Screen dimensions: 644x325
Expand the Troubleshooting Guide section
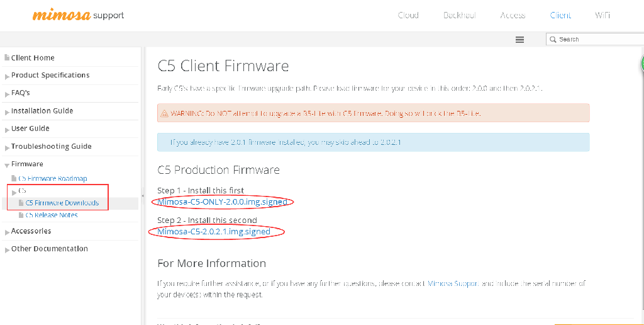[7, 148]
